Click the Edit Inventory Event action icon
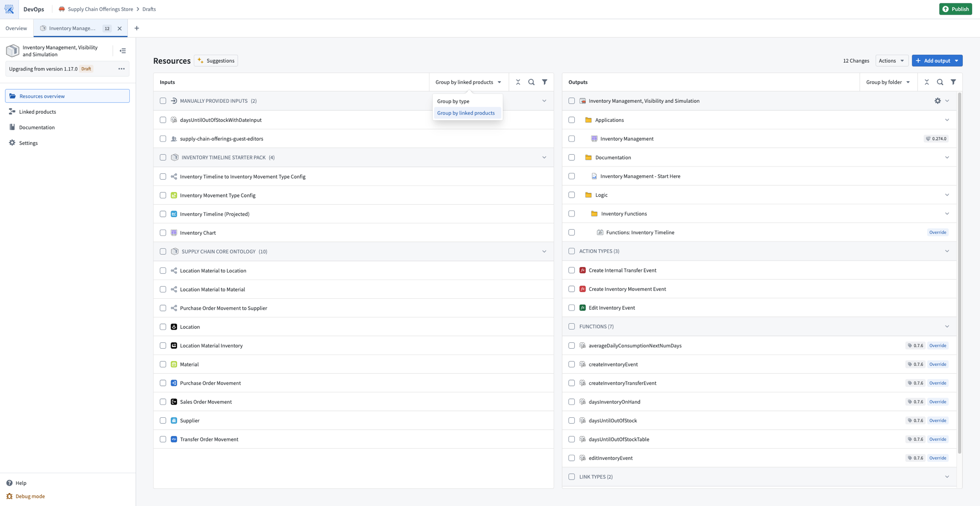The height and width of the screenshot is (506, 980). 583,308
